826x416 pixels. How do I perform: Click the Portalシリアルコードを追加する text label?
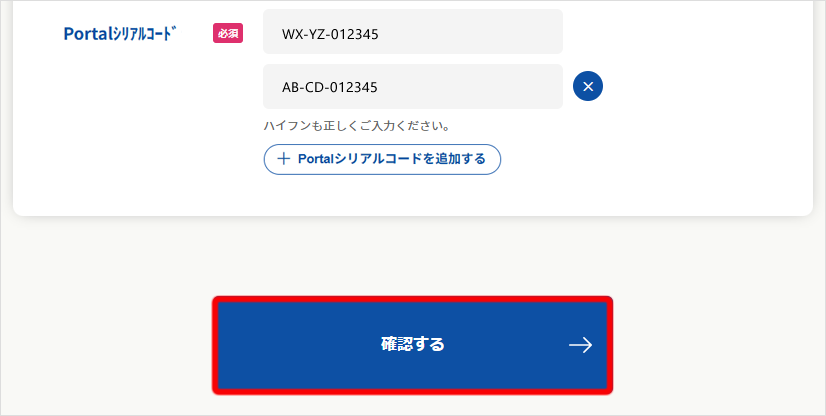click(x=391, y=159)
